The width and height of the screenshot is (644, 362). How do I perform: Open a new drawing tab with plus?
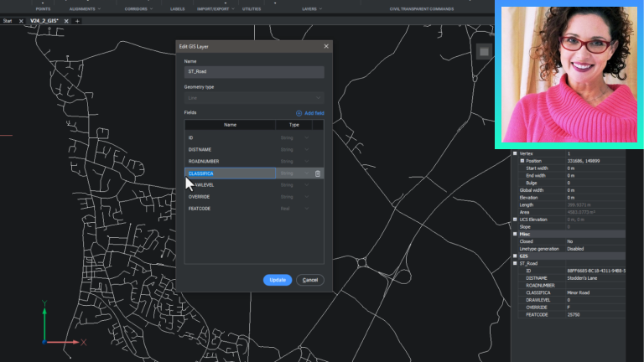[77, 21]
